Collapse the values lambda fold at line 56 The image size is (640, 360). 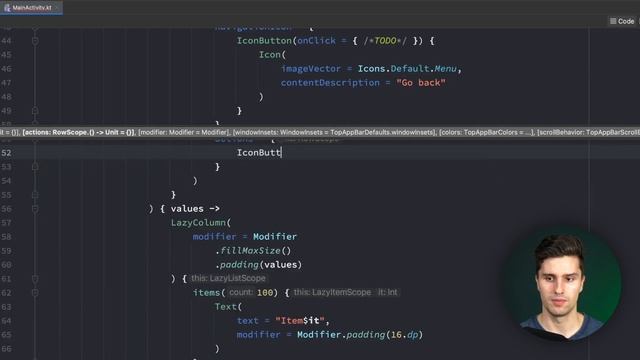[35, 209]
